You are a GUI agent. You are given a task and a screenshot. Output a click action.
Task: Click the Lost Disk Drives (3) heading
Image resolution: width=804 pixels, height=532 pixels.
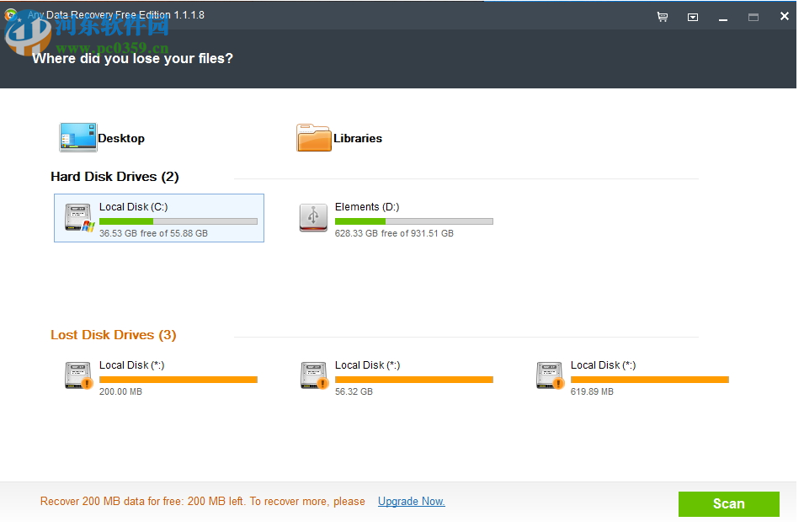(x=113, y=334)
